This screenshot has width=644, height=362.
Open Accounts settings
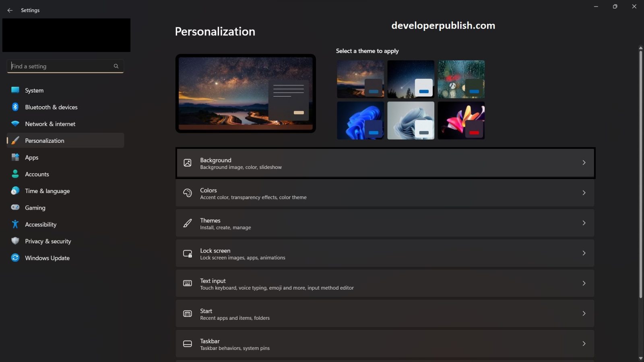[37, 174]
